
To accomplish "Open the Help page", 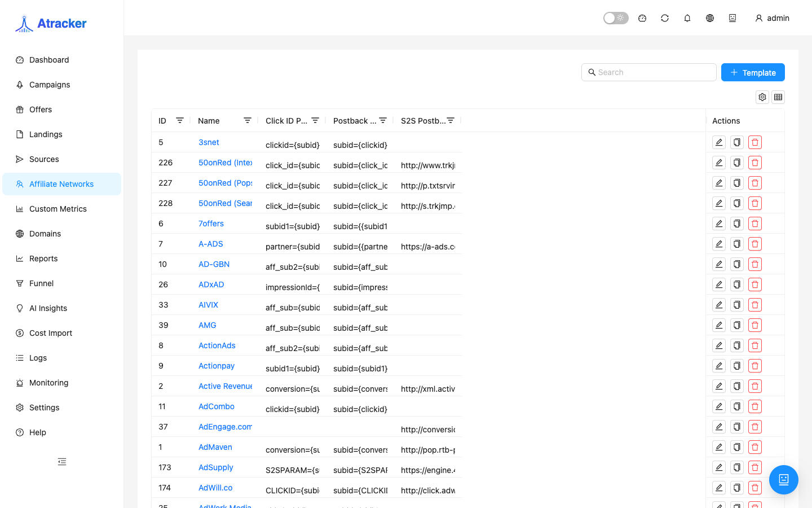I will (62, 432).
